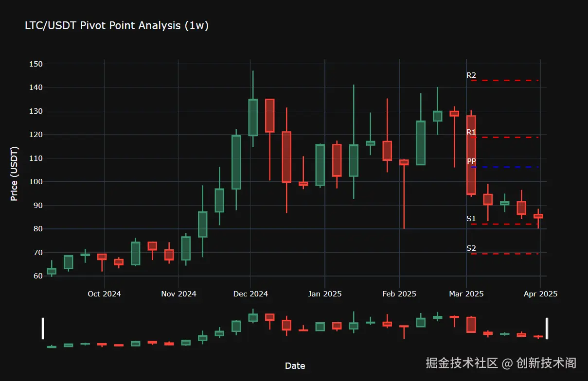Viewport: 588px width, 381px height.
Task: Click the R1 resistance label
Action: (471, 132)
